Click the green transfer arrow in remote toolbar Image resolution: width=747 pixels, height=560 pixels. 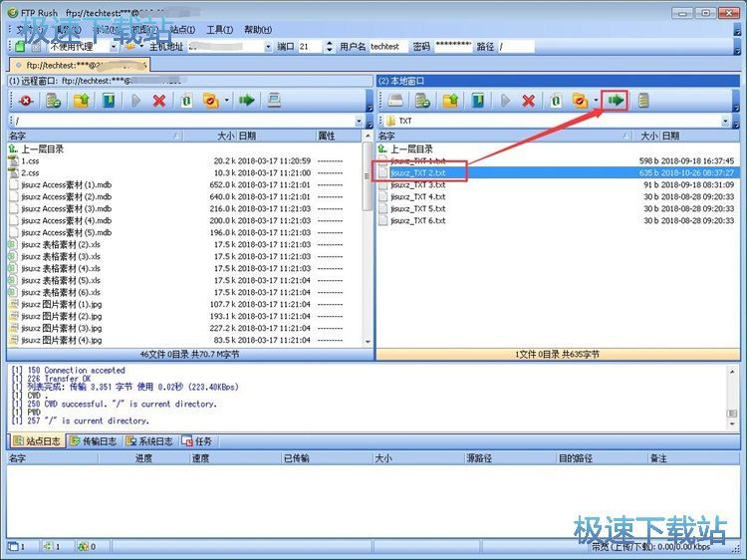pos(246,100)
